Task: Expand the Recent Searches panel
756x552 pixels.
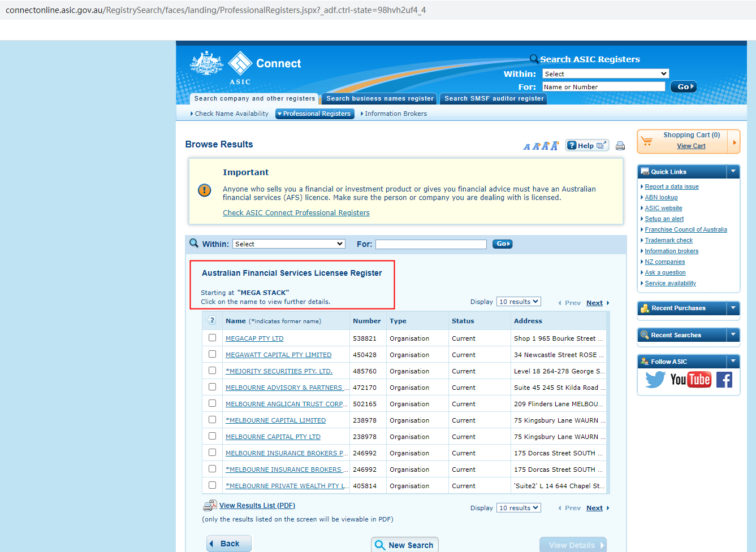Action: pyautogui.click(x=733, y=334)
